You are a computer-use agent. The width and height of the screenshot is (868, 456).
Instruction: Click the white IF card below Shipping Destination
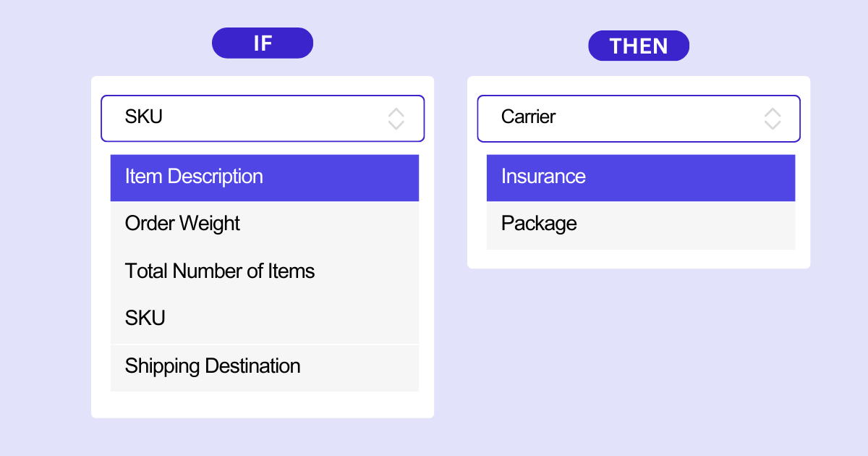coord(263,405)
